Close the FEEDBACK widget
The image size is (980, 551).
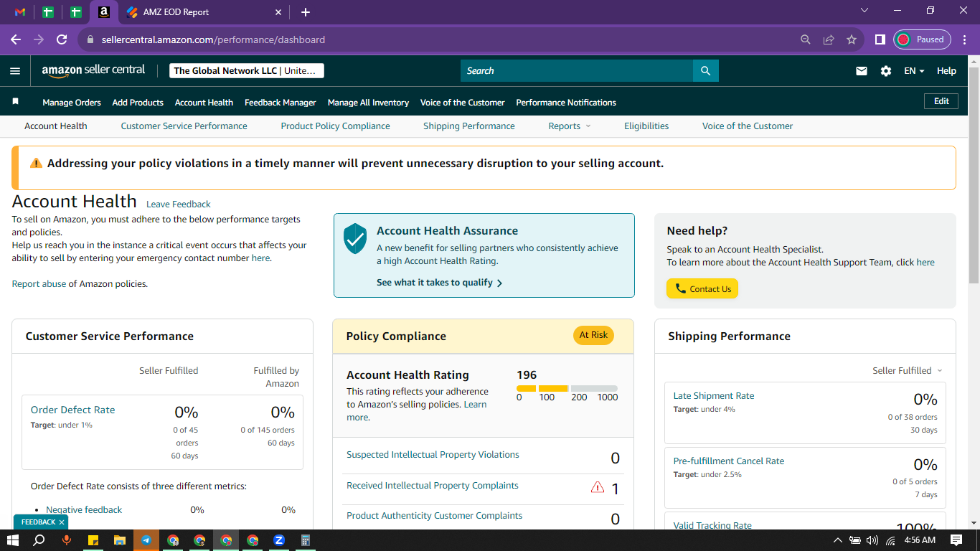62,522
